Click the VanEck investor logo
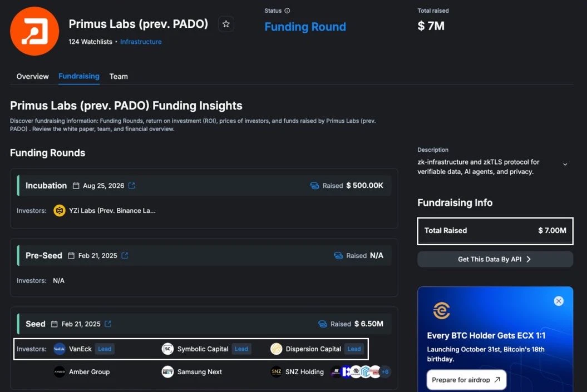Screen dimensions: 587x392 click(60, 349)
